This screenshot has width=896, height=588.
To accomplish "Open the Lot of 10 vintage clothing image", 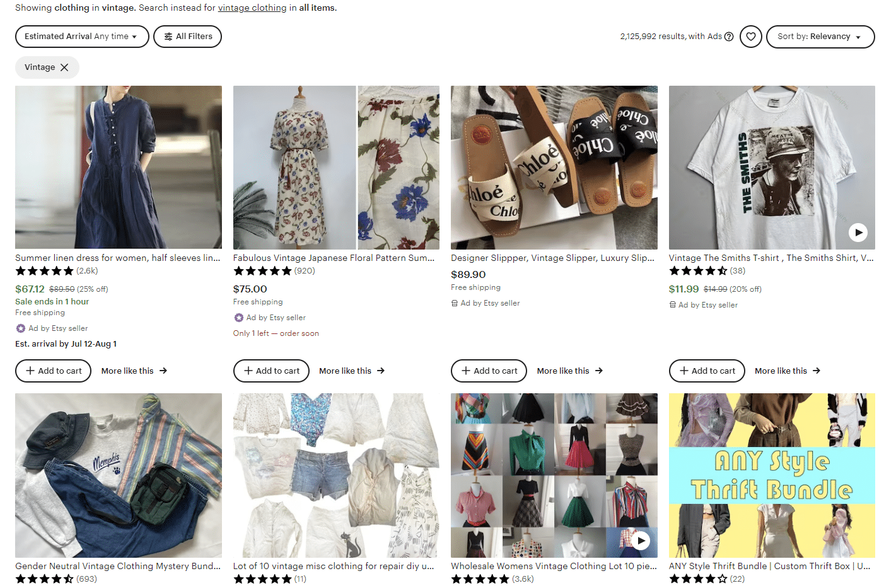I will coord(336,475).
